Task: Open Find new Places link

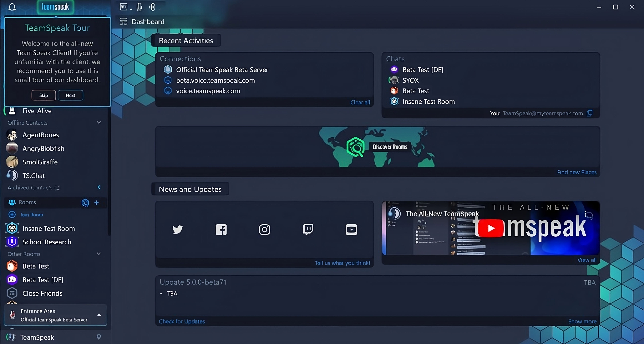Action: 577,172
